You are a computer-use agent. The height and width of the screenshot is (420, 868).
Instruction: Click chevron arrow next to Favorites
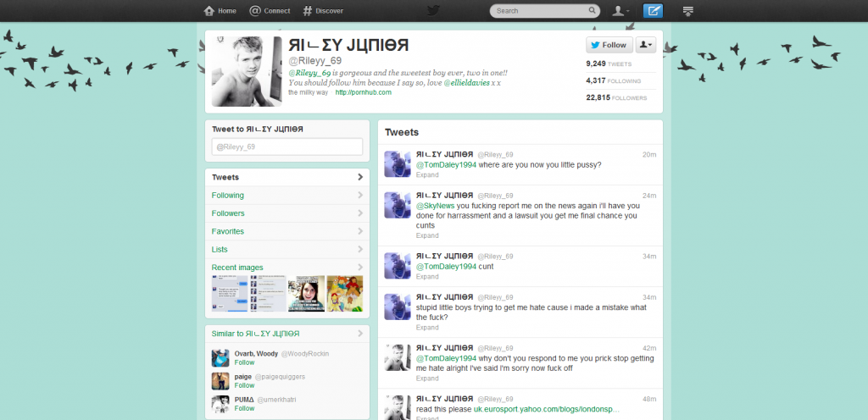click(360, 231)
